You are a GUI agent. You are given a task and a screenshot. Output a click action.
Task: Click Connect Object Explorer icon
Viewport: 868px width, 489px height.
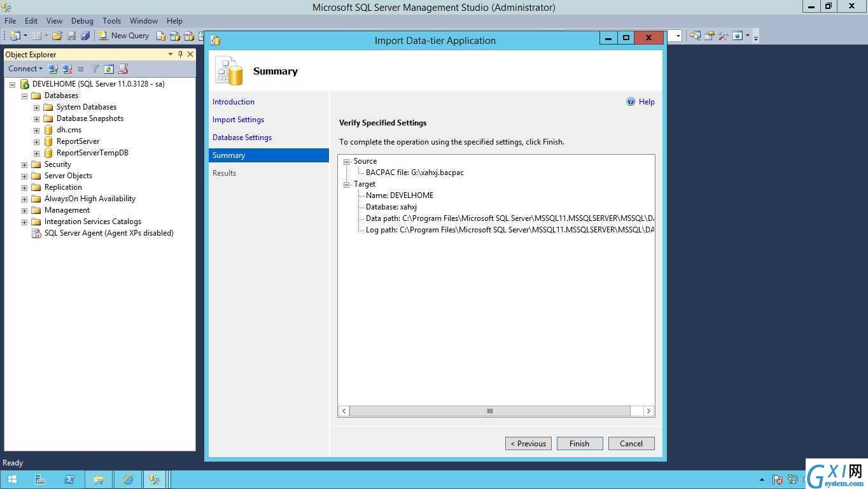[x=53, y=69]
